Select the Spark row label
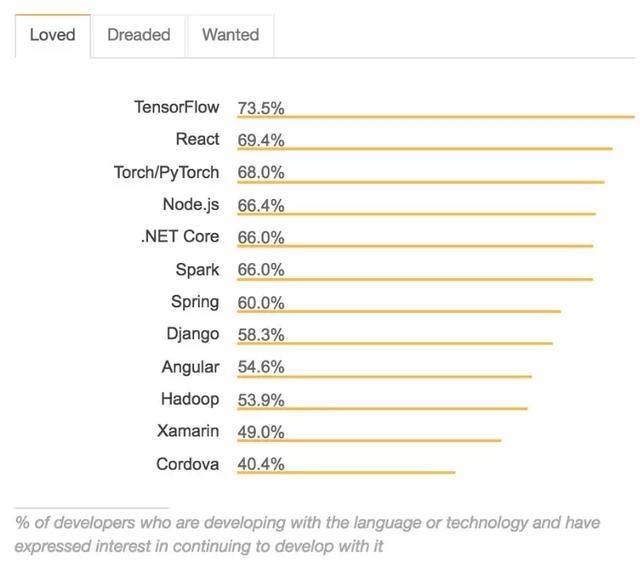This screenshot has height=564, width=640. point(198,270)
